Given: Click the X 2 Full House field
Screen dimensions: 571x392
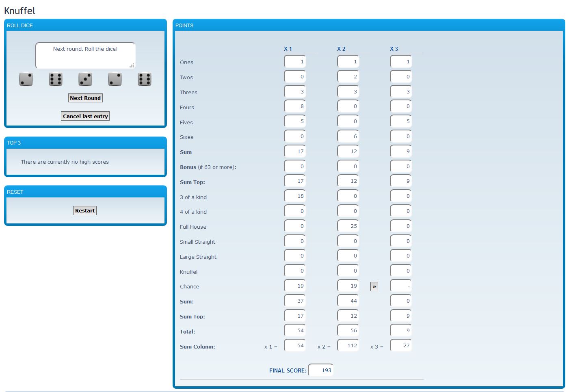Looking at the screenshot, I should click(348, 226).
